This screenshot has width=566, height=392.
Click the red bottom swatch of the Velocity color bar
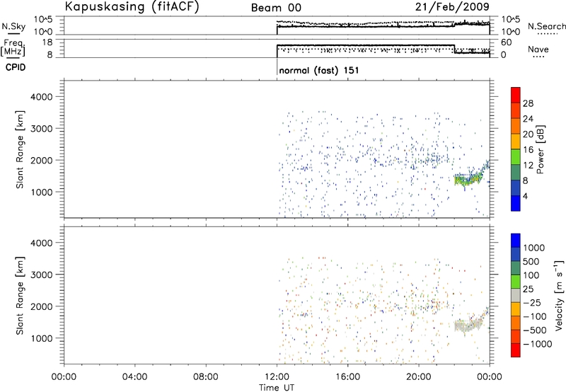click(x=516, y=350)
